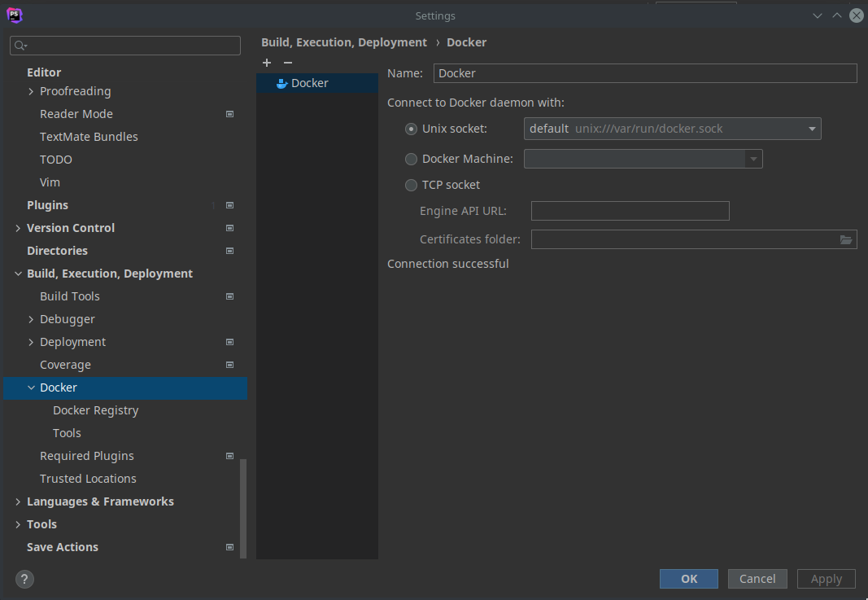Select the TCP socket radio button
This screenshot has width=868, height=600.
pyautogui.click(x=411, y=185)
